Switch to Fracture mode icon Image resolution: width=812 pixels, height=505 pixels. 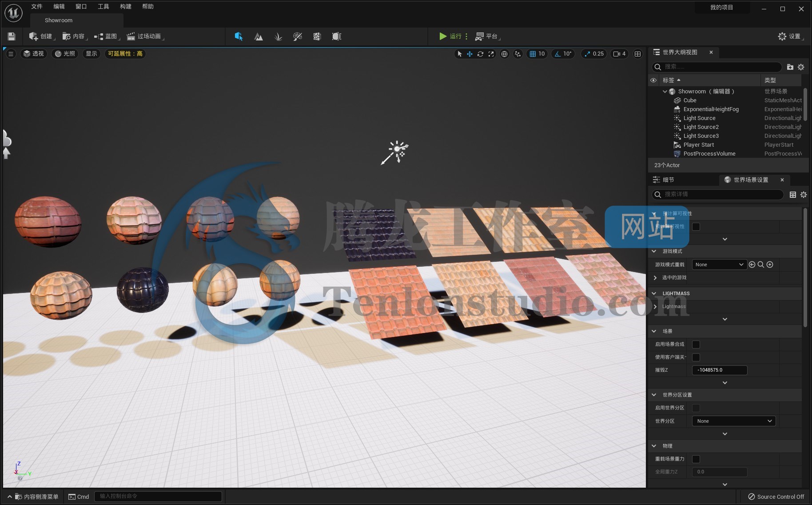(x=317, y=36)
